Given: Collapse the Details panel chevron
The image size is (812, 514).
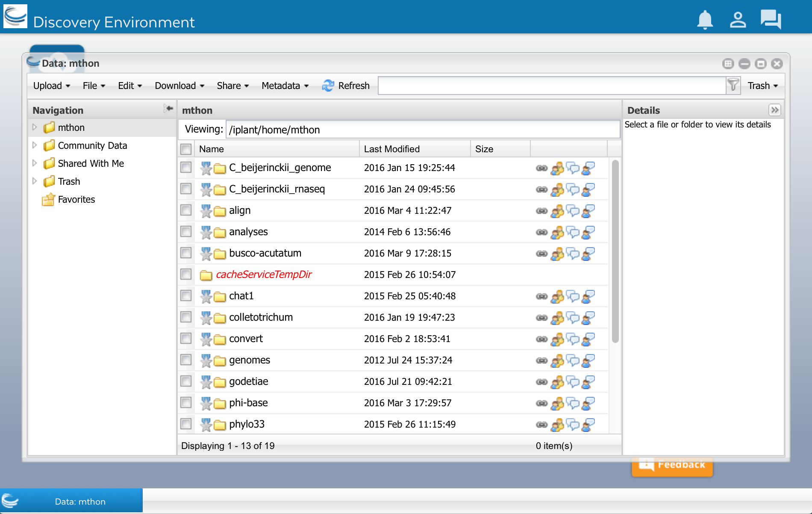Looking at the screenshot, I should [774, 110].
